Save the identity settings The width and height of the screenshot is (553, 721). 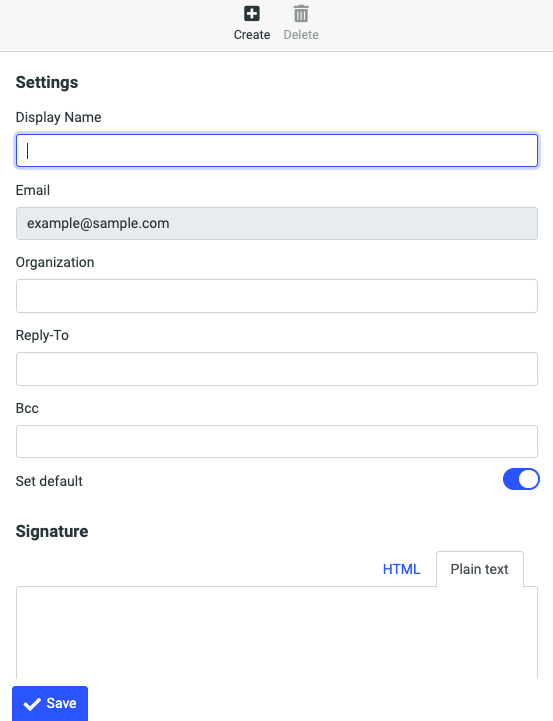50,704
